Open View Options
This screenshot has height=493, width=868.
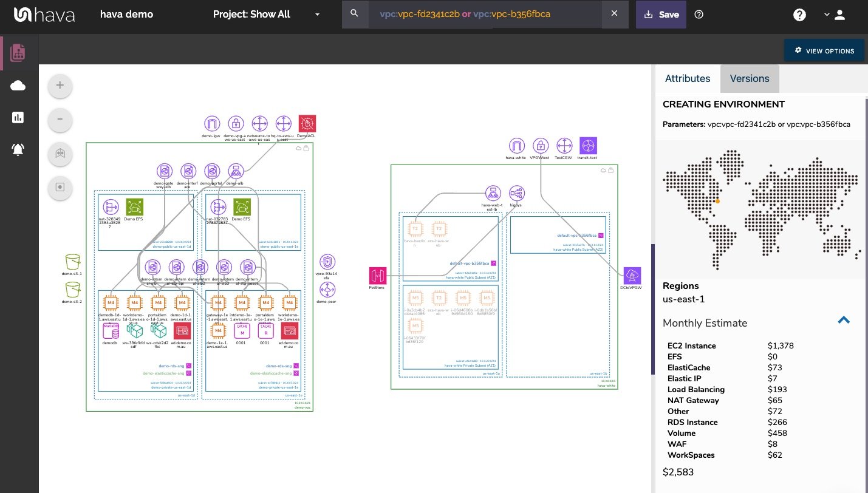(824, 50)
